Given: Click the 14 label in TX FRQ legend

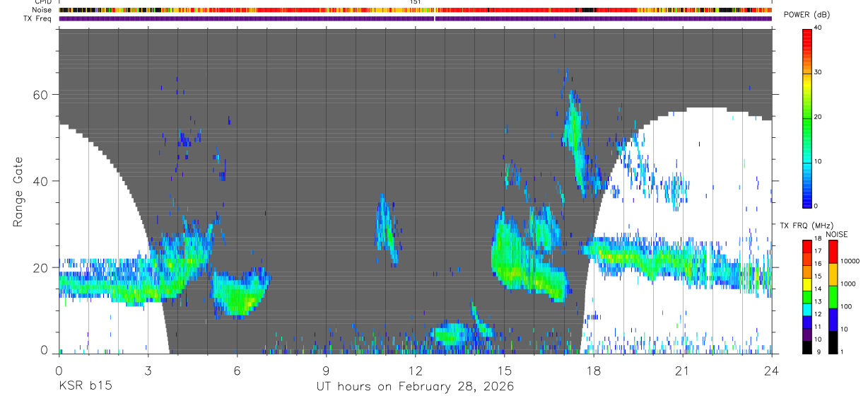Looking at the screenshot, I should 818,289.
